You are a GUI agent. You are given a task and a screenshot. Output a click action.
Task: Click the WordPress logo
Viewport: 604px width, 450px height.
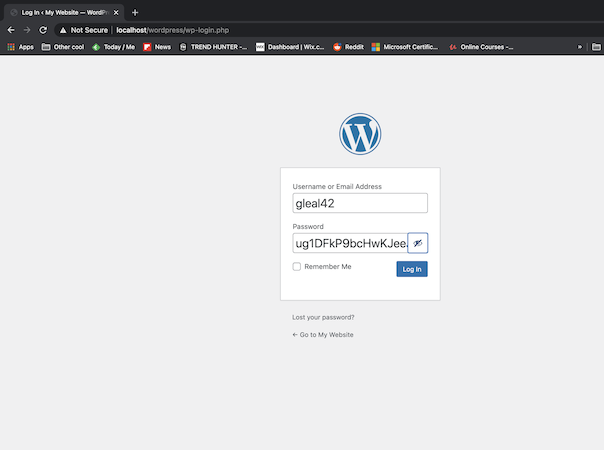tap(360, 134)
